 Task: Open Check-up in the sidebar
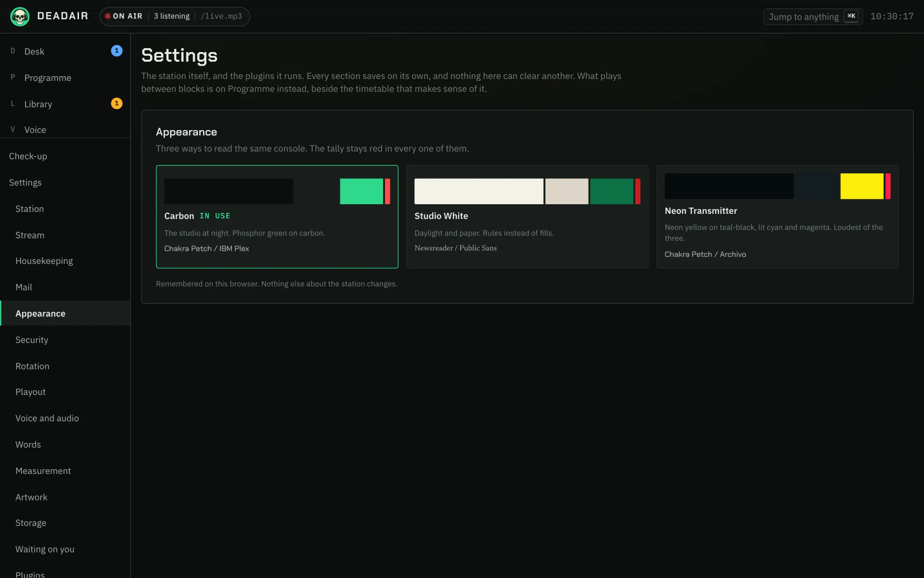pos(65,156)
